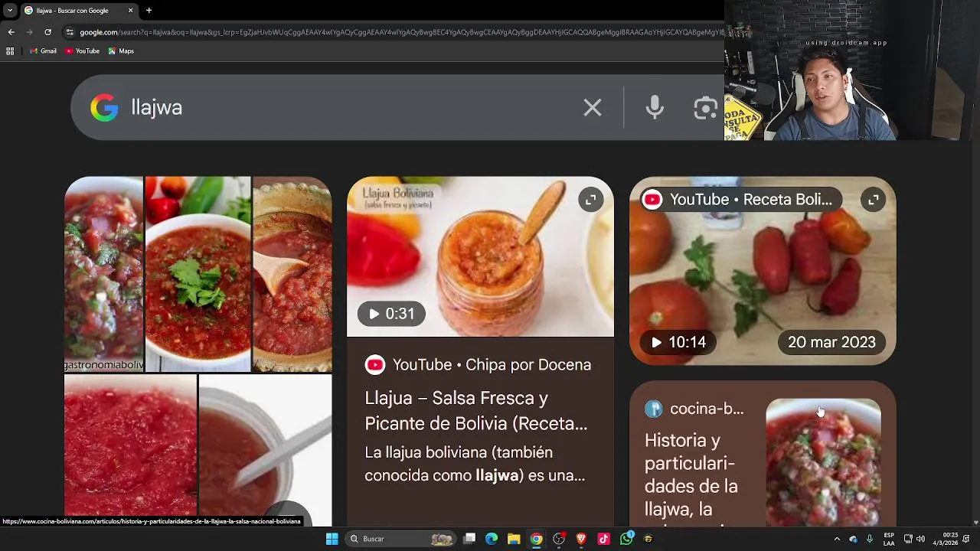Screen dimensions: 980x551
Task: Play the Llajua Boliviana jar video thumbnail
Action: 480,256
